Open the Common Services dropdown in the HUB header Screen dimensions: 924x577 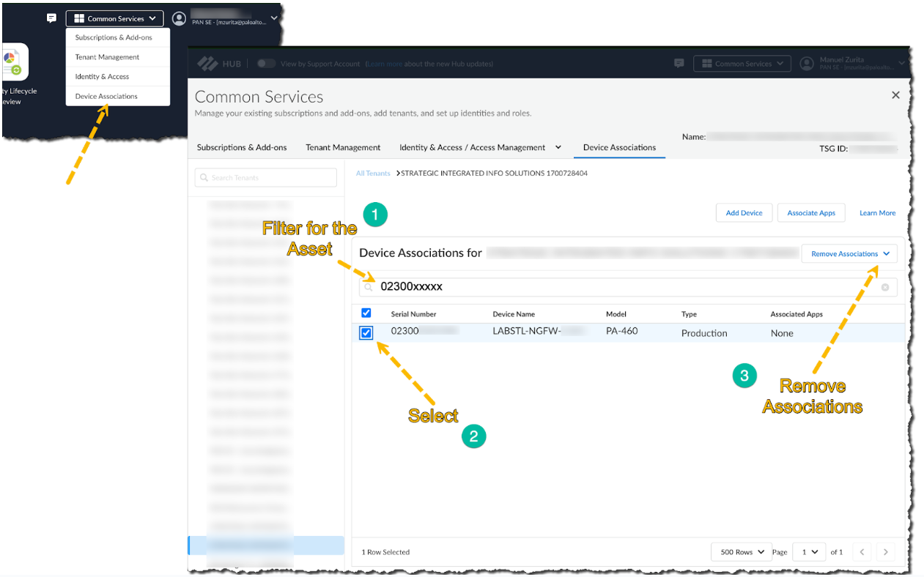(742, 64)
